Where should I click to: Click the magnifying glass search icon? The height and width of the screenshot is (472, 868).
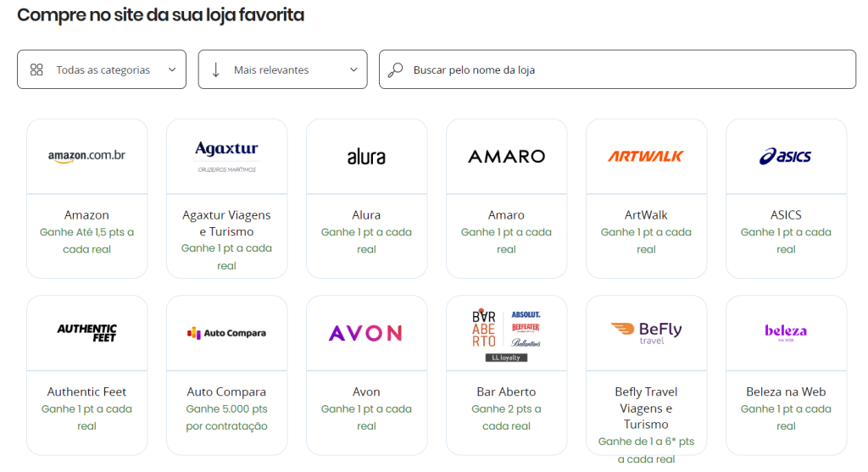tap(395, 69)
